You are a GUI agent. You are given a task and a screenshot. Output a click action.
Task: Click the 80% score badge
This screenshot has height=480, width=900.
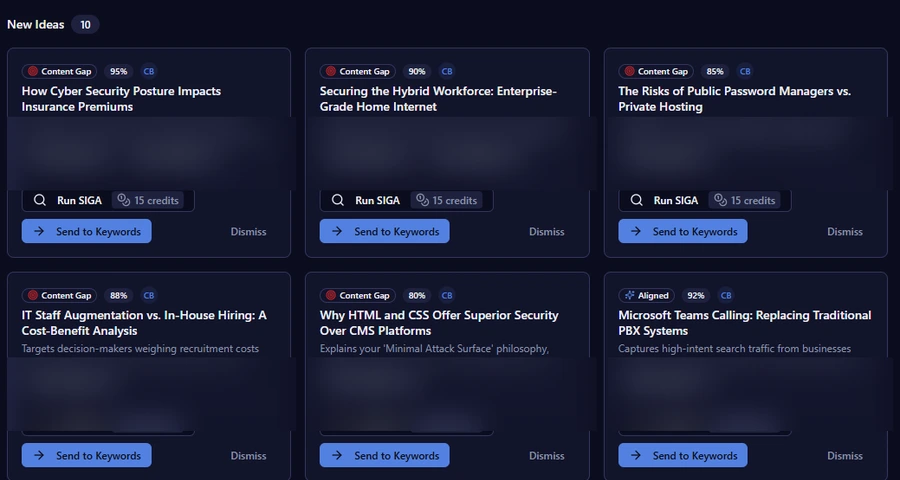[x=417, y=295]
